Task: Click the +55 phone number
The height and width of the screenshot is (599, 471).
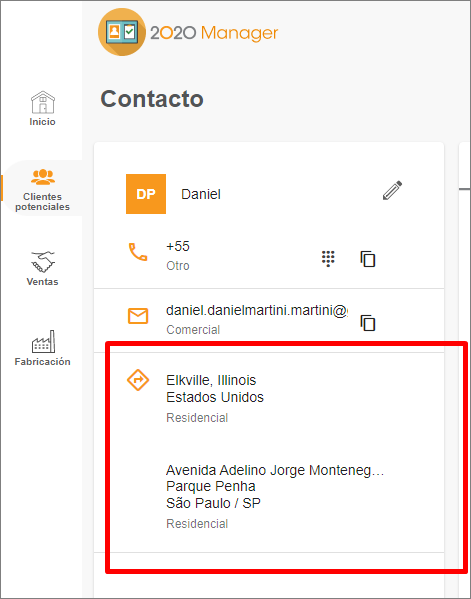Action: (x=178, y=246)
